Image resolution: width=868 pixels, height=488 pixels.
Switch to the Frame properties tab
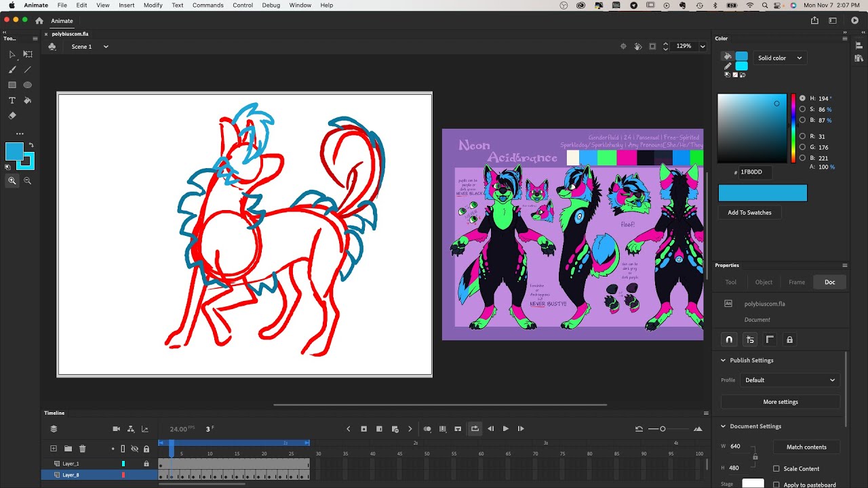(797, 282)
